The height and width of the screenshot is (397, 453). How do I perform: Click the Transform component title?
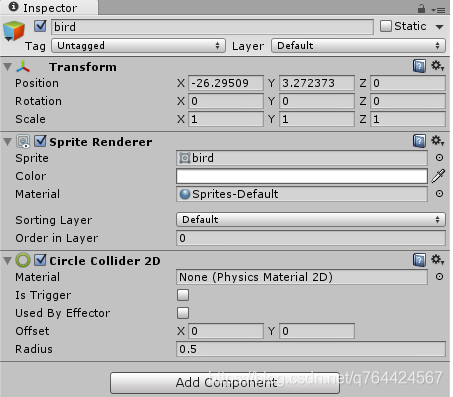click(x=83, y=67)
